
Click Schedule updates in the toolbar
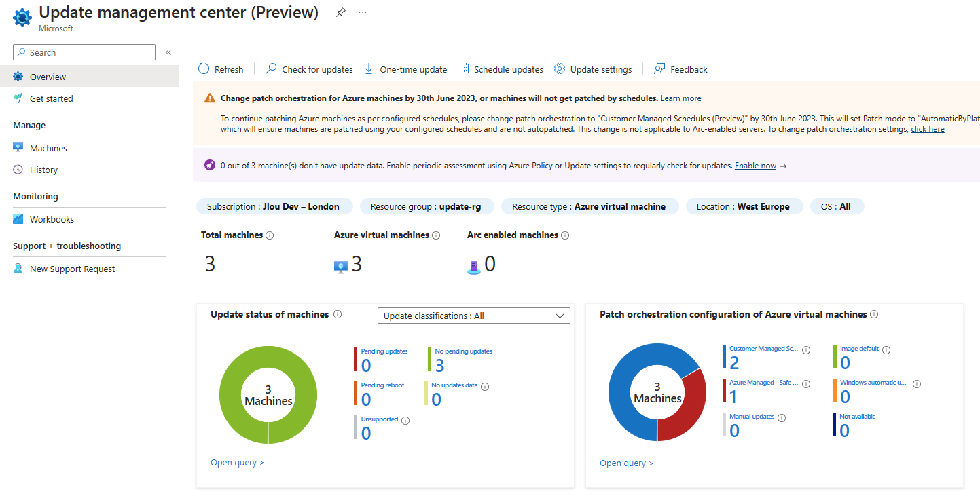coord(501,69)
